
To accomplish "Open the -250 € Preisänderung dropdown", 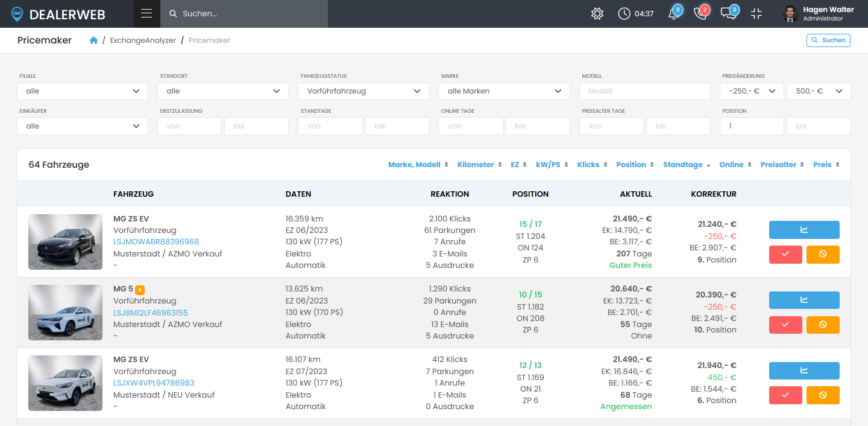I will click(x=752, y=91).
